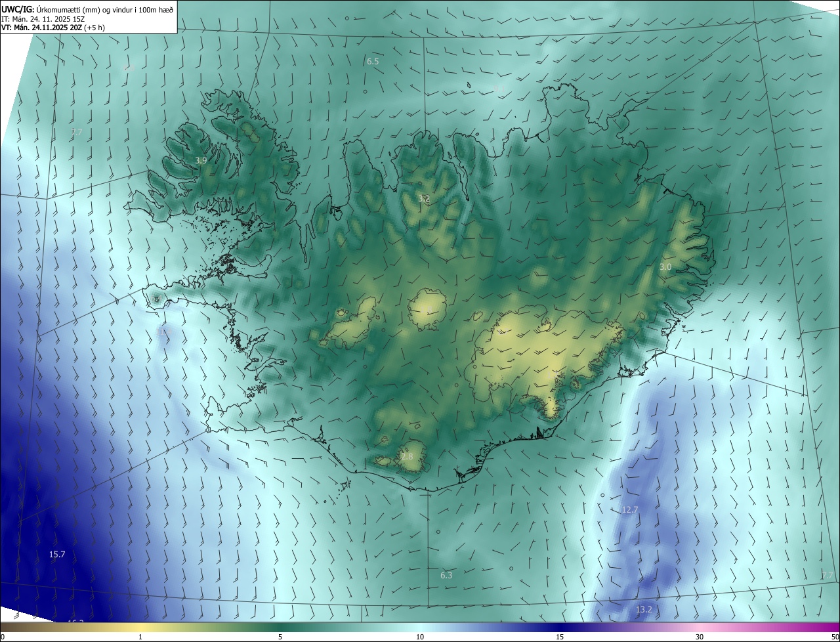Click the 2.8 value on the southern glacier
This screenshot has height=642, width=840.
(x=408, y=456)
